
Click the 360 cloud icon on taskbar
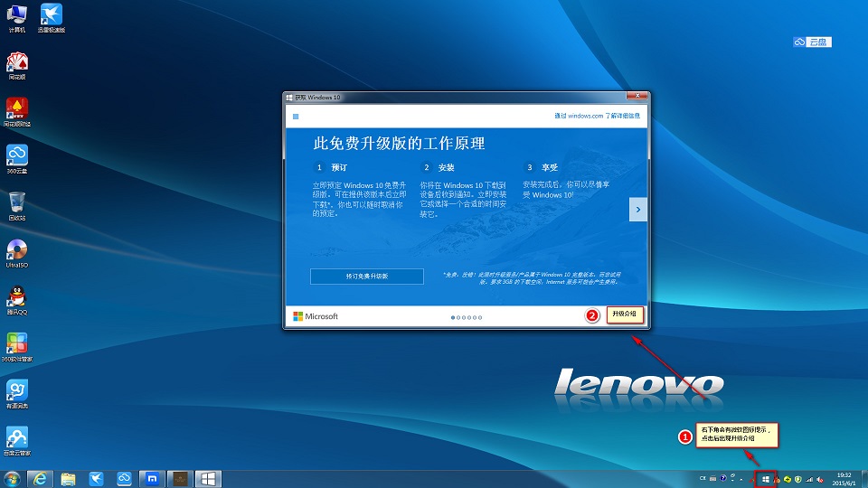(x=124, y=479)
